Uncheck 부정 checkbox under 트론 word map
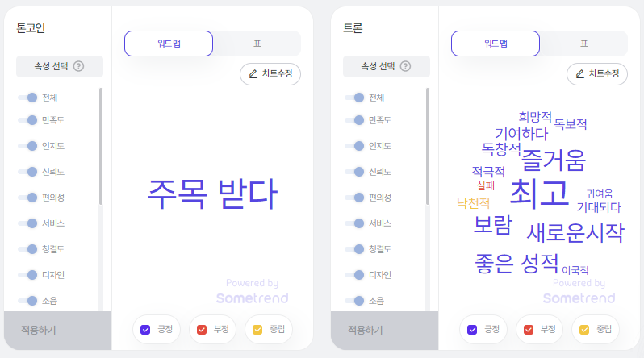The image size is (644, 358). (x=529, y=330)
